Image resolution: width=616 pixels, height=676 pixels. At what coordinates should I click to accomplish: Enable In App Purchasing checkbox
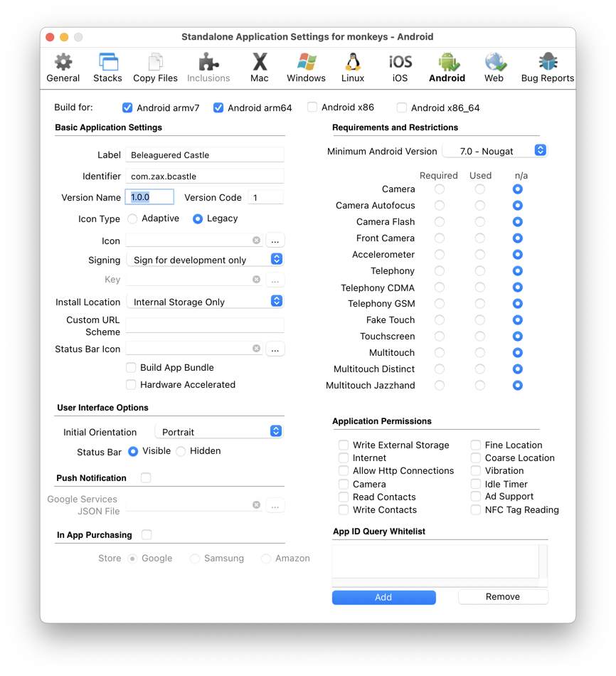147,535
